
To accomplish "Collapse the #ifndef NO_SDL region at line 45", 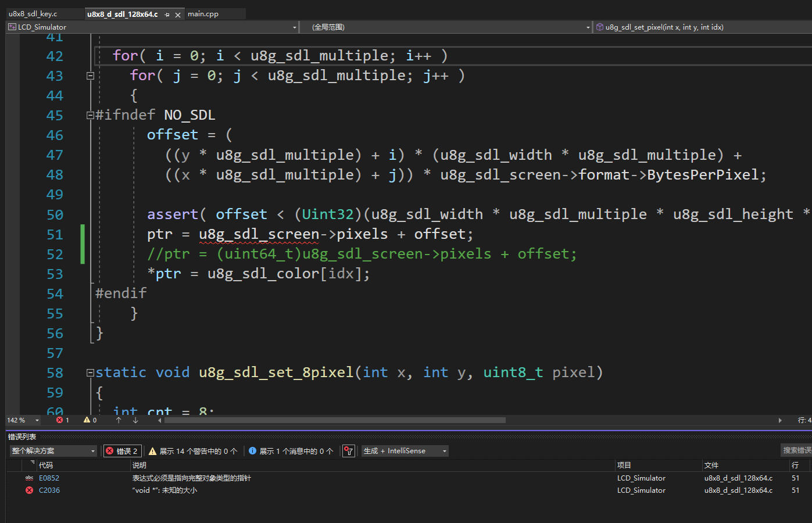I will tap(90, 114).
